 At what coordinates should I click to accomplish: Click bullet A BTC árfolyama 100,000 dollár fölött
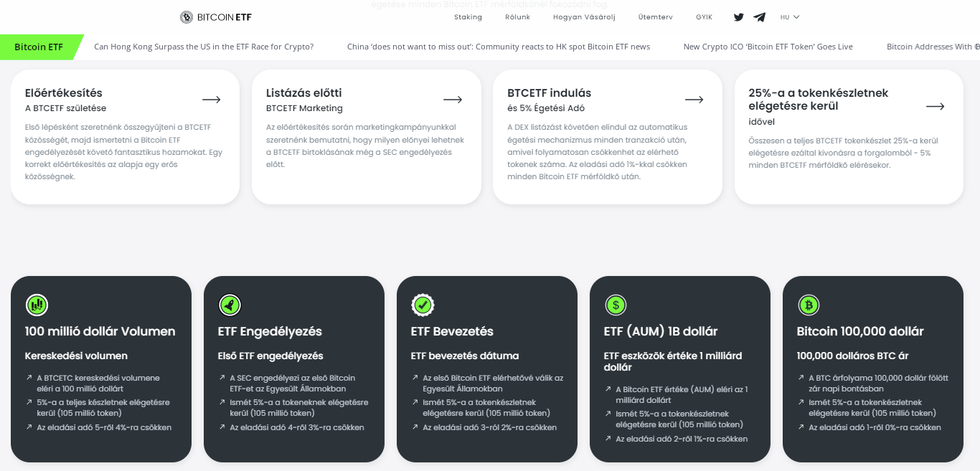point(879,383)
